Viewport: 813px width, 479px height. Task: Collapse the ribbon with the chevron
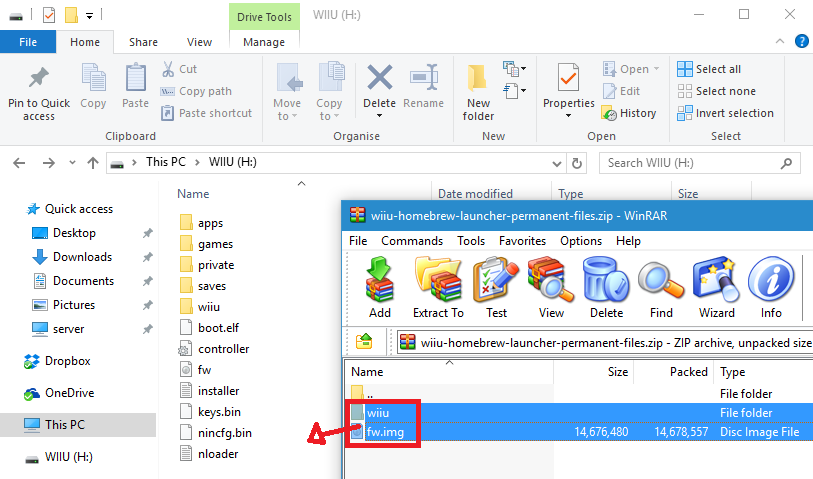779,41
